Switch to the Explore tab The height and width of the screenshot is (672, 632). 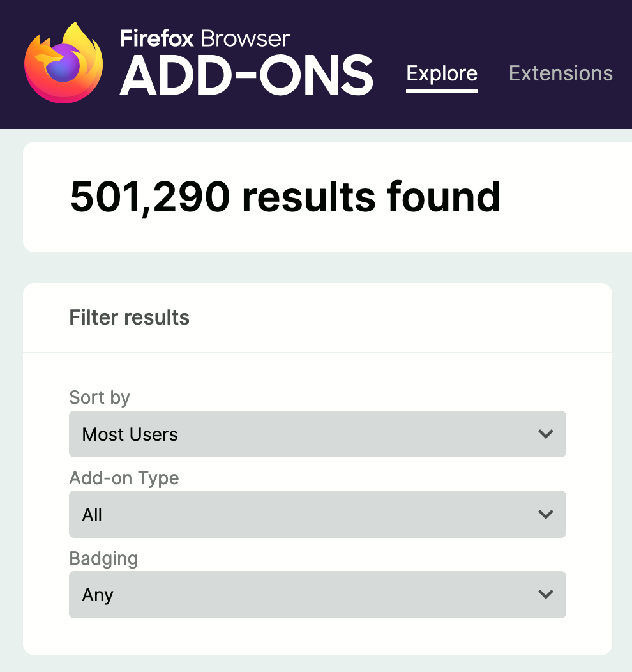tap(442, 73)
